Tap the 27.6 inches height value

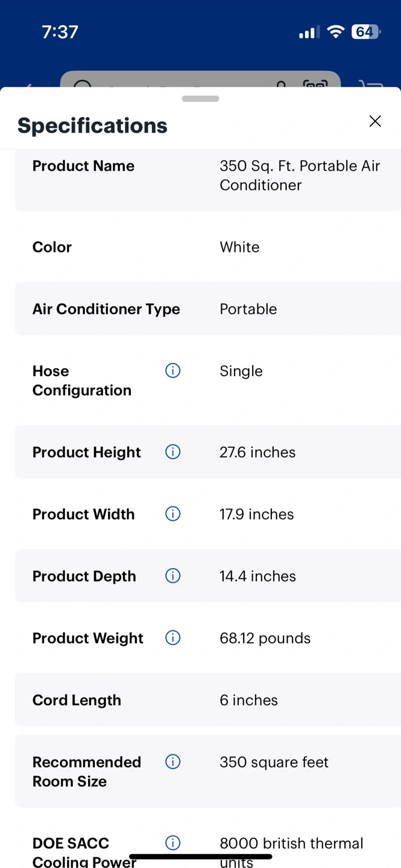pyautogui.click(x=257, y=452)
